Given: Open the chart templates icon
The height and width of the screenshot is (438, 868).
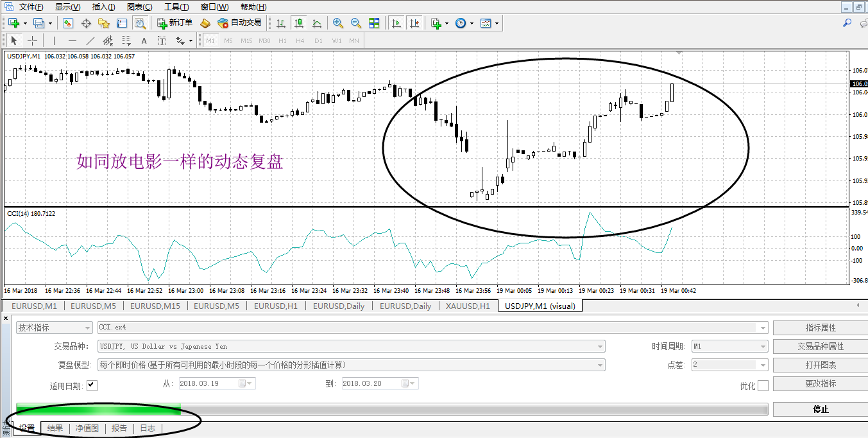Looking at the screenshot, I should [x=486, y=23].
